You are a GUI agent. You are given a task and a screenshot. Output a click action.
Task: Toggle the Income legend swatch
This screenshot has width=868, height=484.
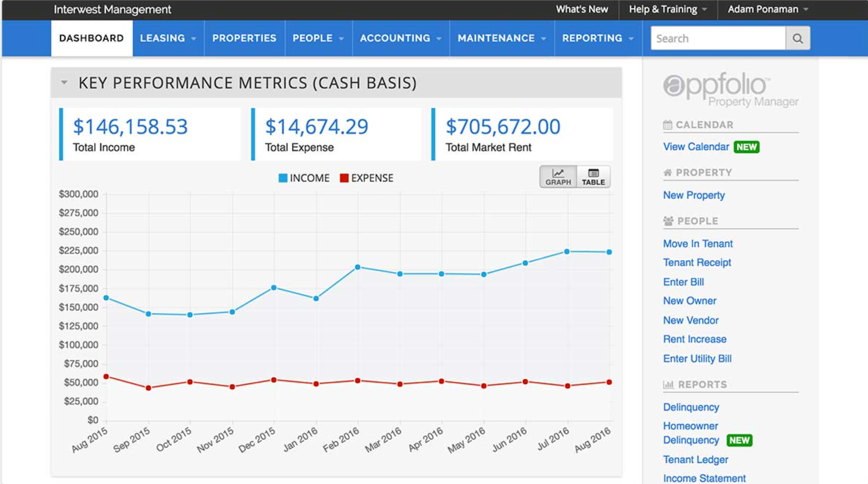283,178
